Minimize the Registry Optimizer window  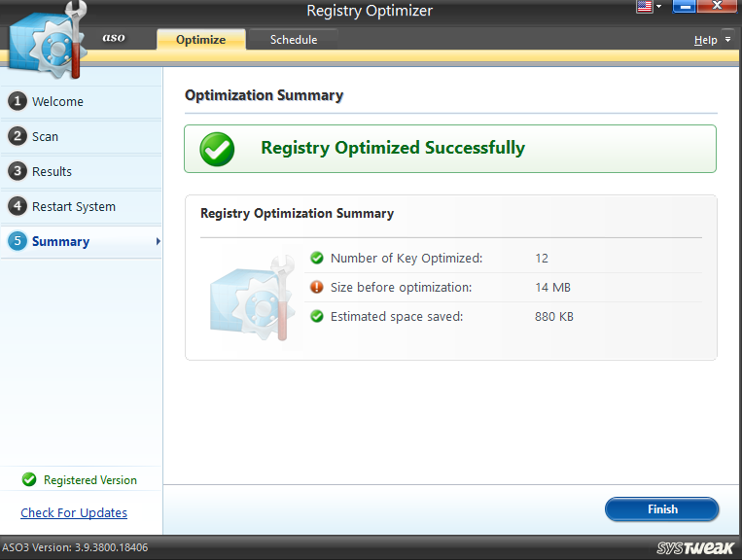click(x=684, y=6)
